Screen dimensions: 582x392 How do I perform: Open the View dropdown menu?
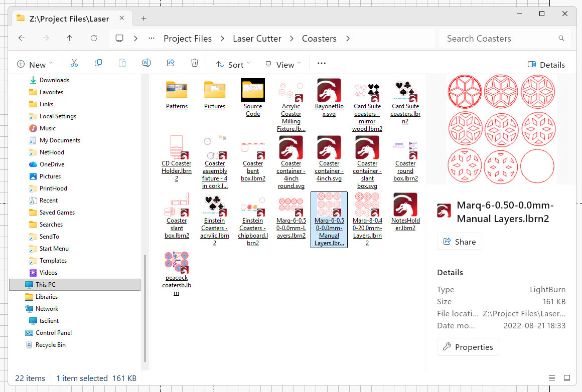tap(283, 65)
